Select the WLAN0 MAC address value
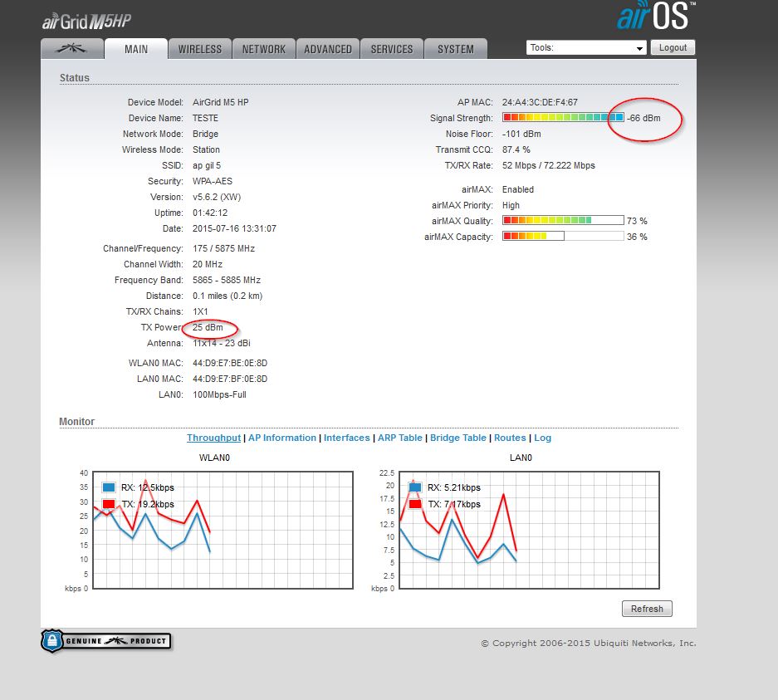Image resolution: width=778 pixels, height=700 pixels. (x=230, y=363)
